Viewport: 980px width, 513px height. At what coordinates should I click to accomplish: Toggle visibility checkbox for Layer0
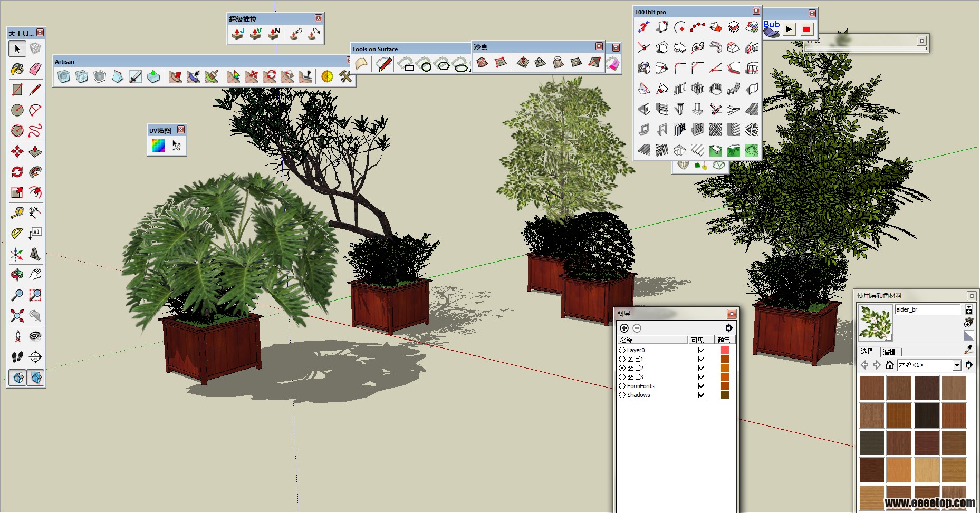(702, 350)
